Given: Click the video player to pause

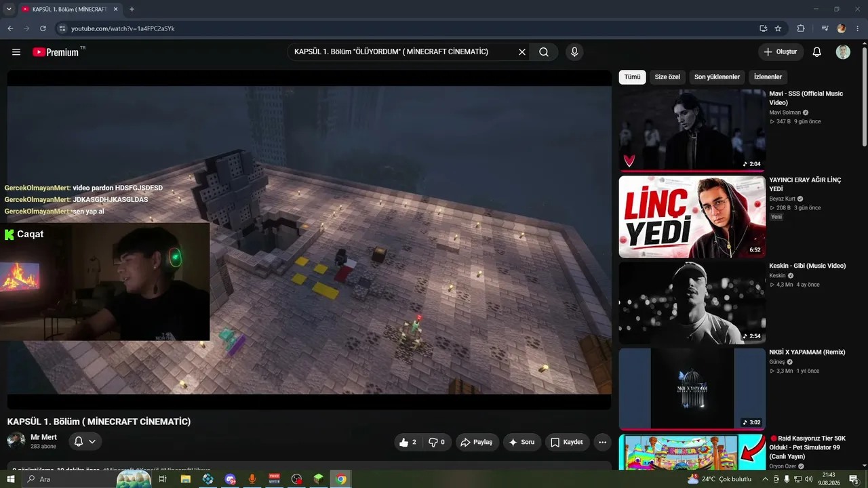Looking at the screenshot, I should coord(309,240).
